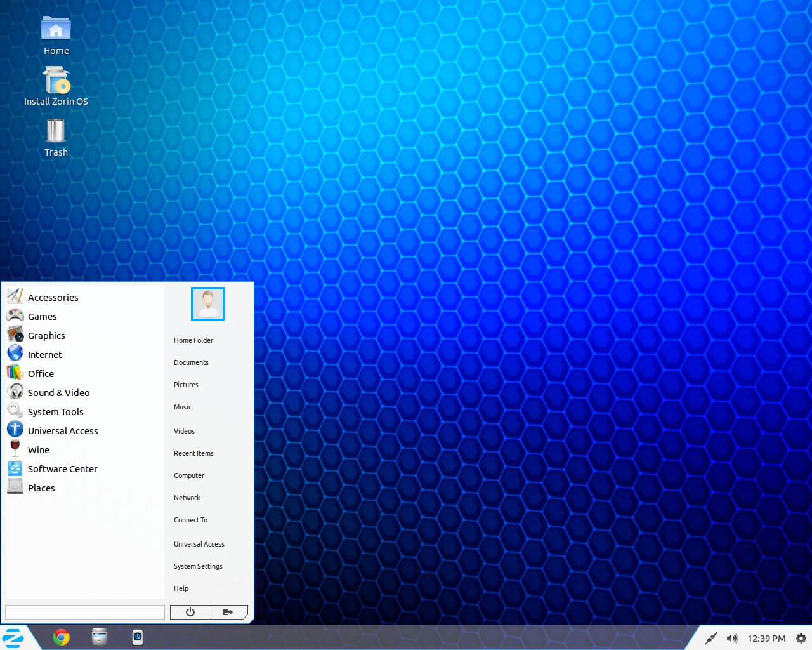Image resolution: width=812 pixels, height=650 pixels.
Task: Open System Settings from the start menu
Action: coord(198,566)
